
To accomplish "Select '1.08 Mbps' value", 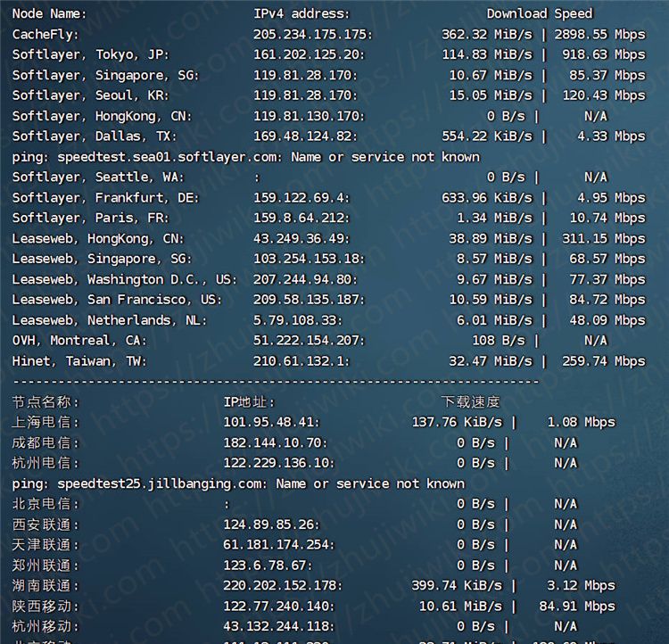I will click(581, 422).
